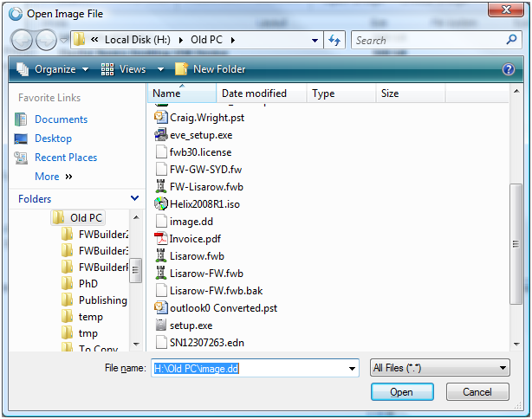Click the New Folder toolbar icon
The width and height of the screenshot is (532, 419).
(x=181, y=68)
